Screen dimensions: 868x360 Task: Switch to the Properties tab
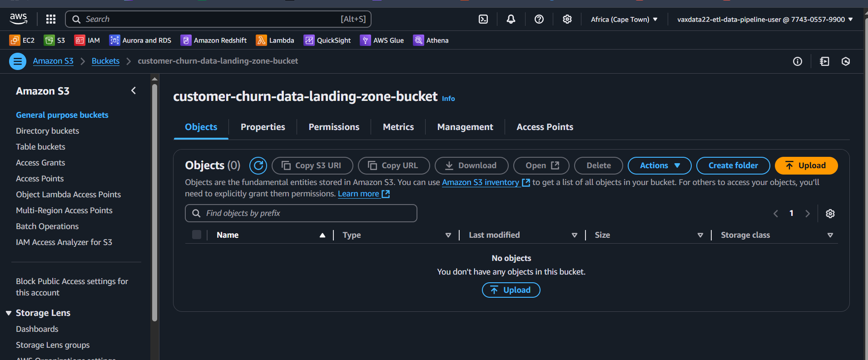coord(263,127)
